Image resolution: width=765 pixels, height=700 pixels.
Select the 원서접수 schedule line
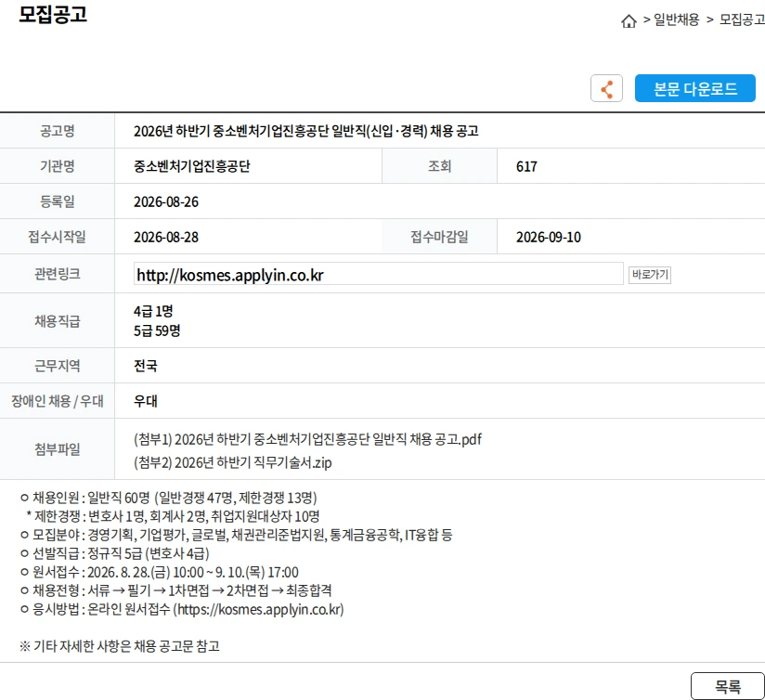point(159,572)
